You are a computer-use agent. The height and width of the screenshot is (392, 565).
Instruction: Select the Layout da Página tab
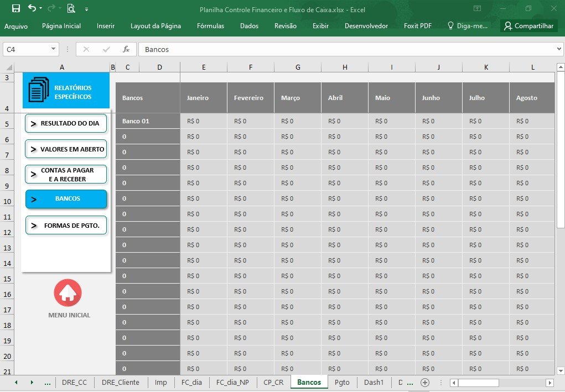coord(155,26)
